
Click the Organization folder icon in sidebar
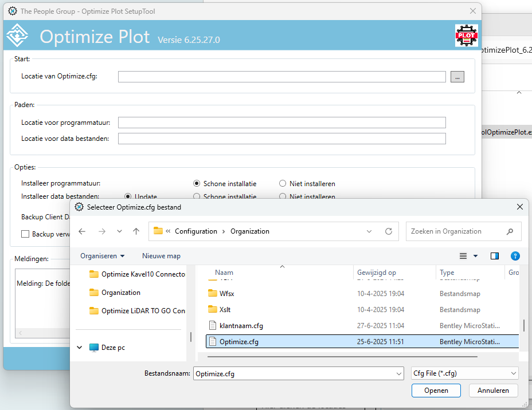pos(94,293)
